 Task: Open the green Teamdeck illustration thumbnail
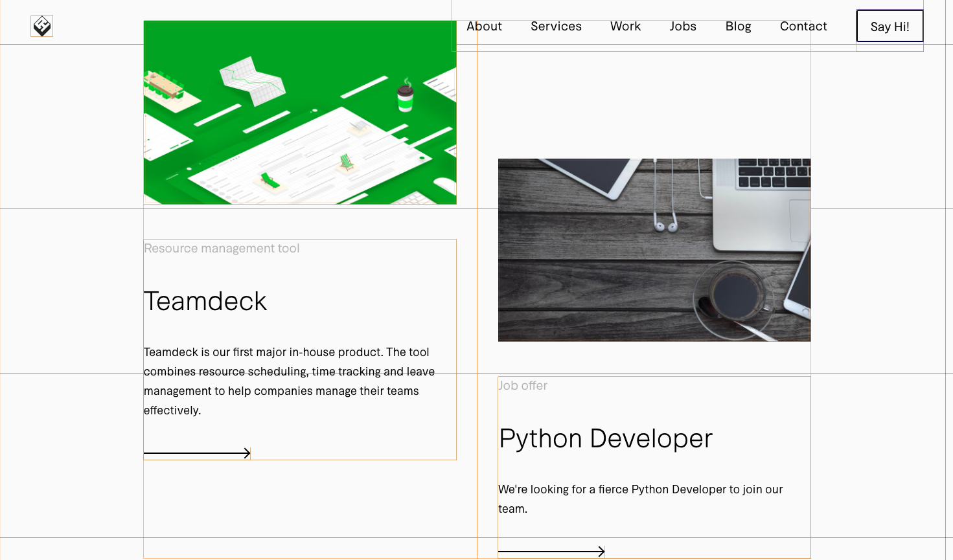[x=300, y=113]
